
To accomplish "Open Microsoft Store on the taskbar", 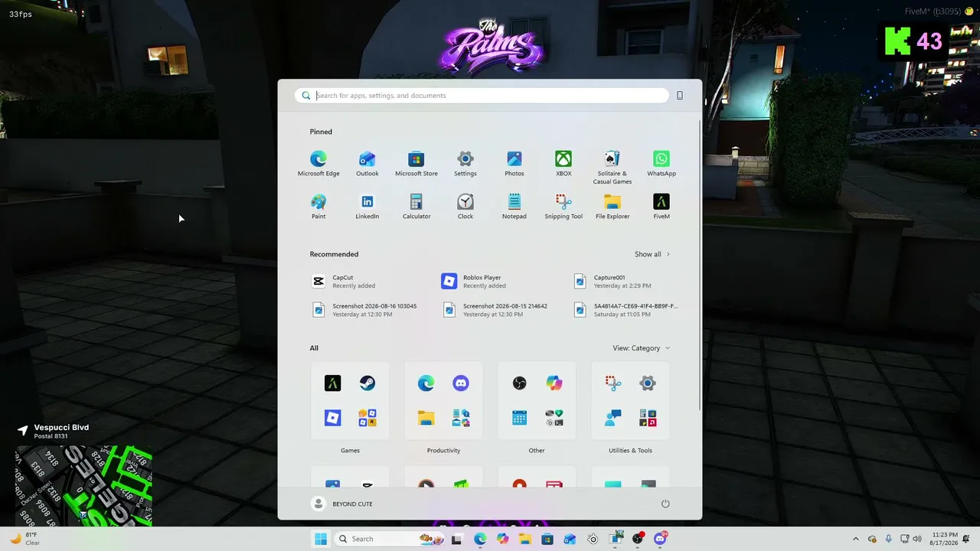I will [x=547, y=539].
